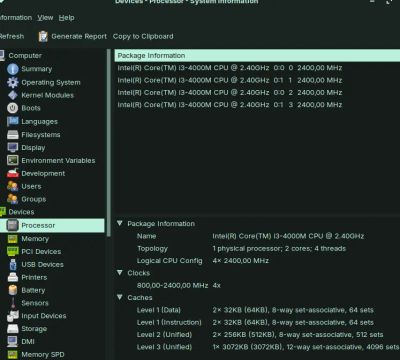Screen dimensions: 400x360
Task: Open the Kernel Modules diamond icon
Action: (x=13, y=95)
